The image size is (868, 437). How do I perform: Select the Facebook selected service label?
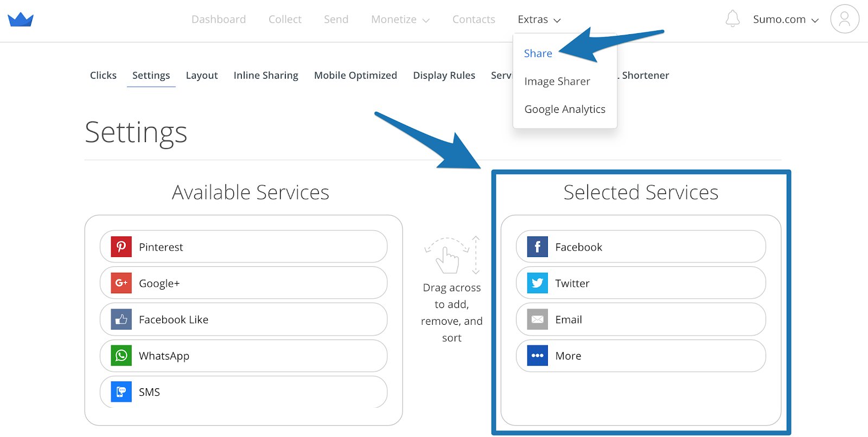point(579,247)
